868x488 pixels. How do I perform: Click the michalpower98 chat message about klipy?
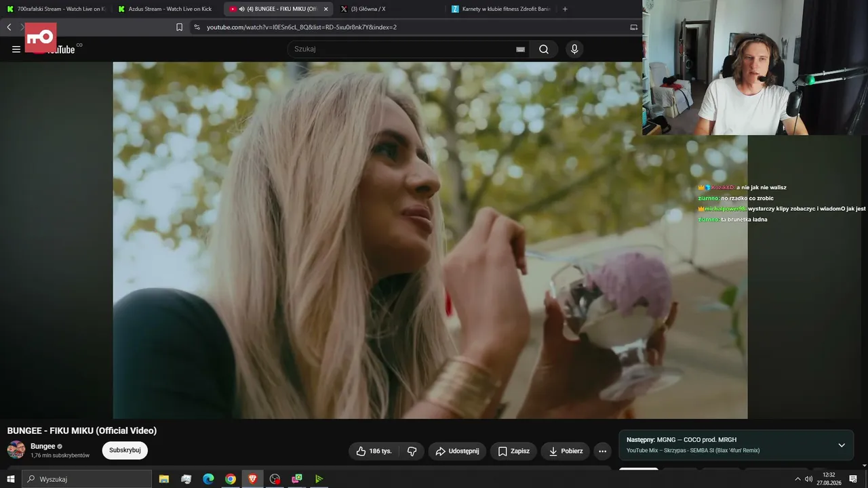click(782, 209)
